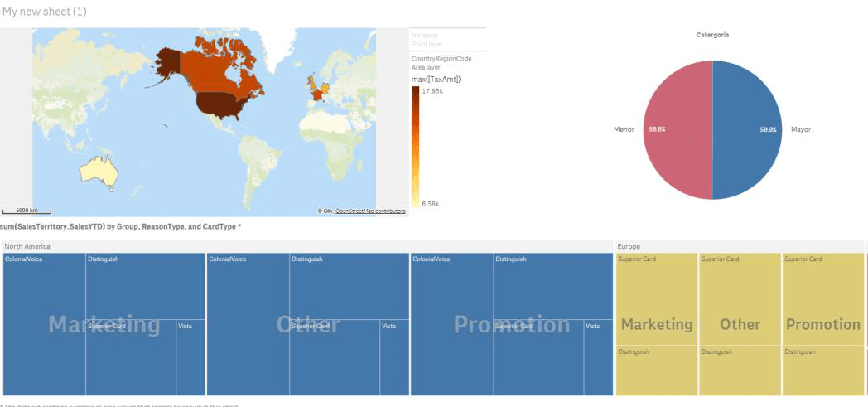Select Superior Card under Europe Marketing
868x407 pixels.
point(657,299)
